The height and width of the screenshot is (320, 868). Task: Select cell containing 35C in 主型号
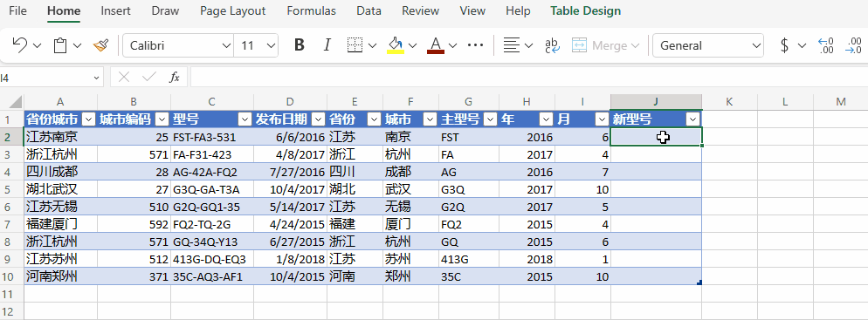point(468,276)
